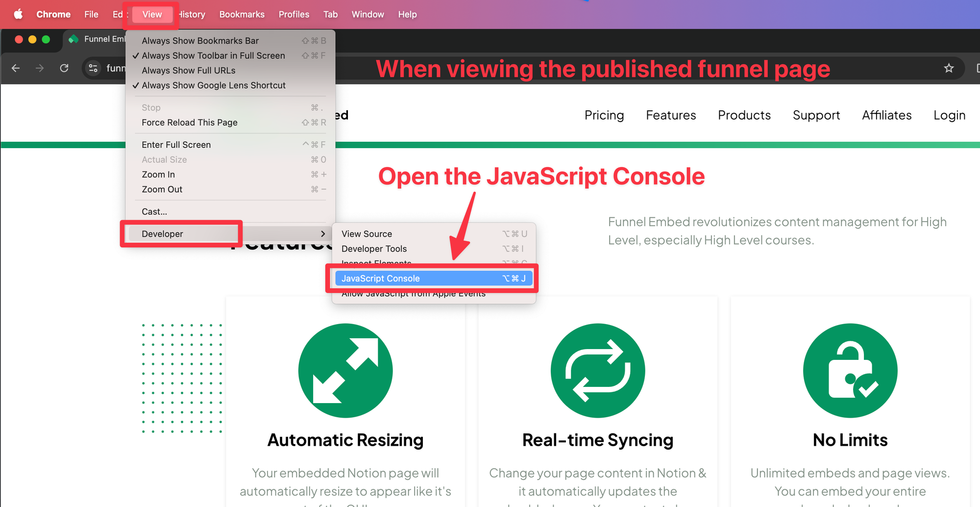Toggle Always Show Bookmarks Bar

230,41
